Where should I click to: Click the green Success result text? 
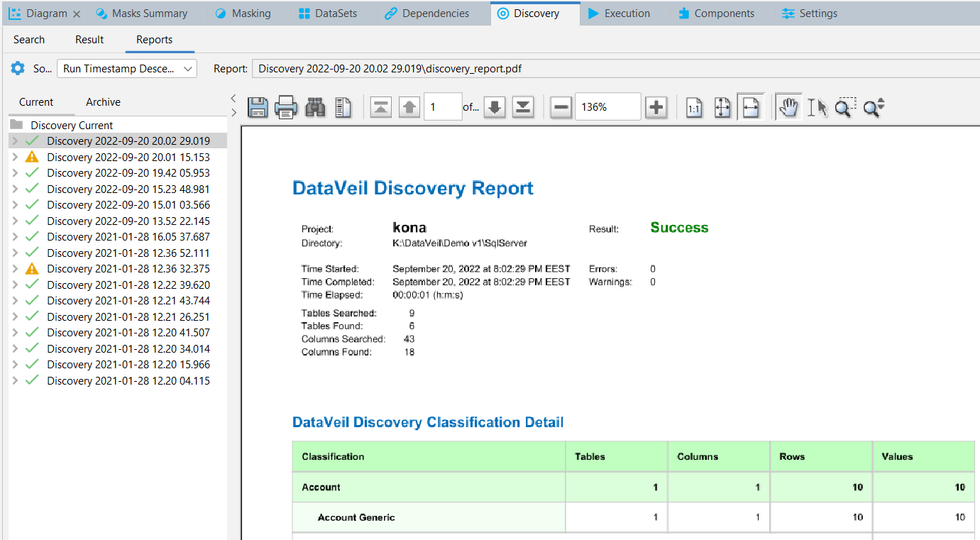pos(679,228)
